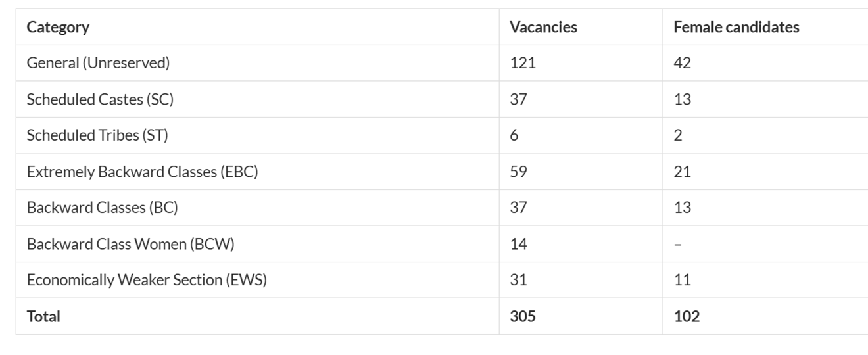Click the Scheduled Castes (SC) cell

(100, 99)
